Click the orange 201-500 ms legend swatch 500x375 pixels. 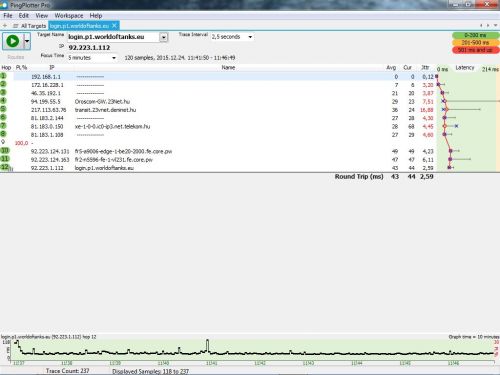[x=476, y=42]
